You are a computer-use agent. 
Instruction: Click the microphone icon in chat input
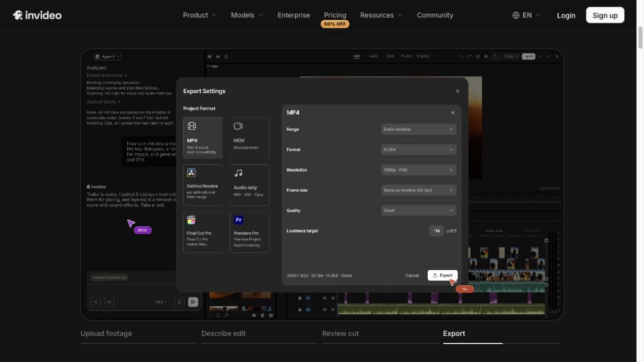(x=179, y=302)
